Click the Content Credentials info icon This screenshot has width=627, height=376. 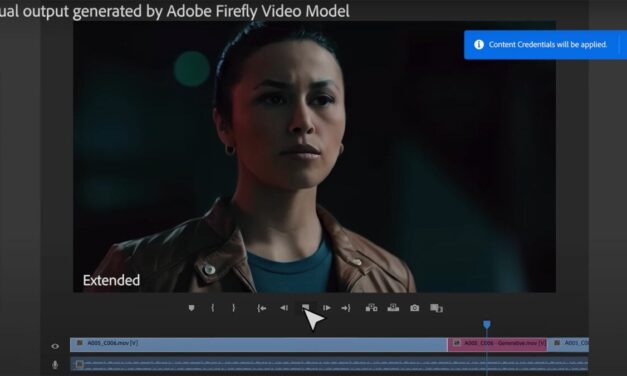click(479, 44)
